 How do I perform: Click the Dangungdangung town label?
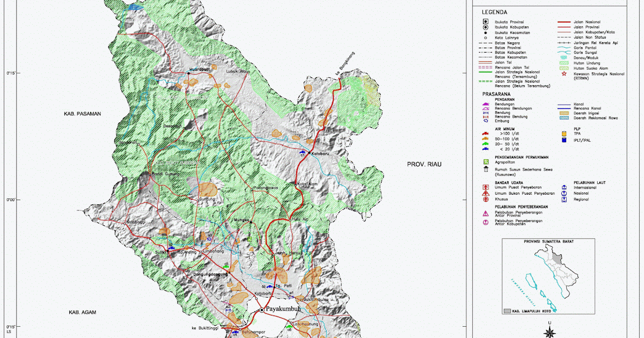(210, 274)
